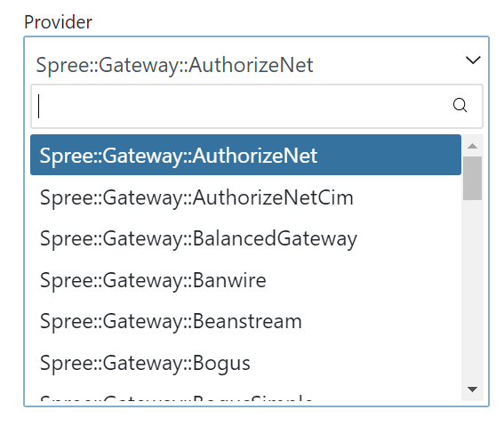Pick Spree::Gateway::BalancedGateway from list
The image size is (504, 426).
point(245,238)
